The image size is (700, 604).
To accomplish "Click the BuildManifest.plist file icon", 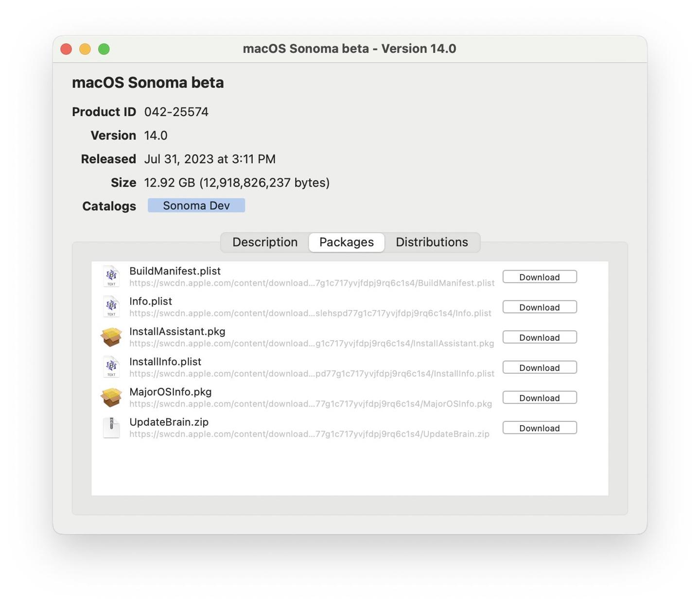I will [x=111, y=276].
